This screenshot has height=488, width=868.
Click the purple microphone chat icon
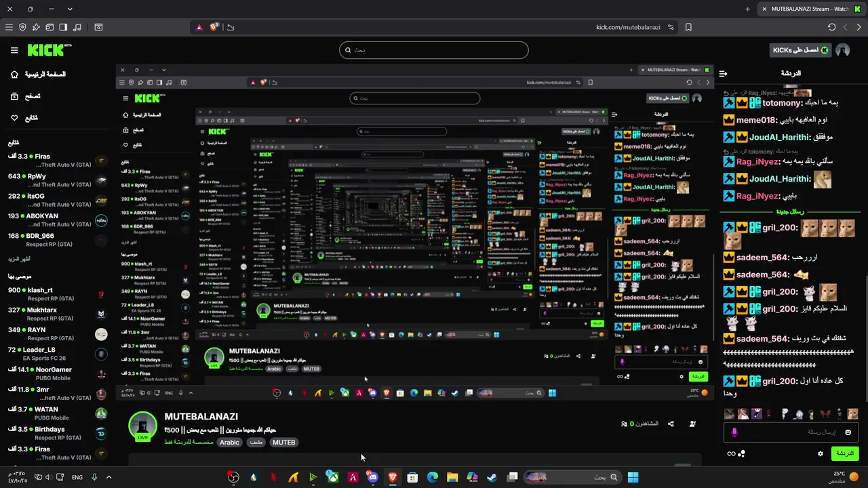click(x=734, y=432)
